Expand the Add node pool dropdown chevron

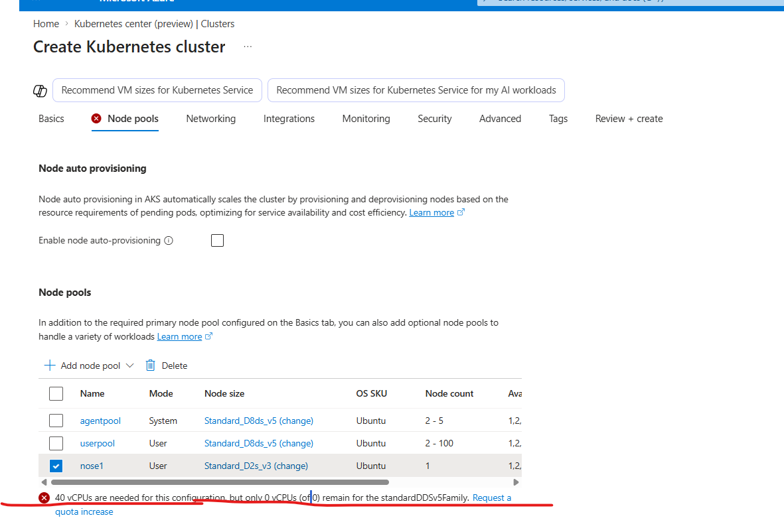[130, 366]
